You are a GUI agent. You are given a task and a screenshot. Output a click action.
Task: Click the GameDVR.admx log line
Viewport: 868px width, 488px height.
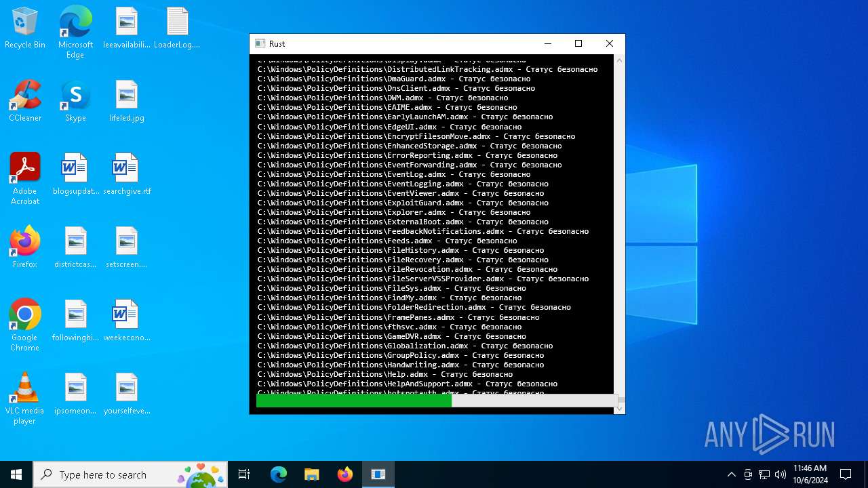coord(391,336)
